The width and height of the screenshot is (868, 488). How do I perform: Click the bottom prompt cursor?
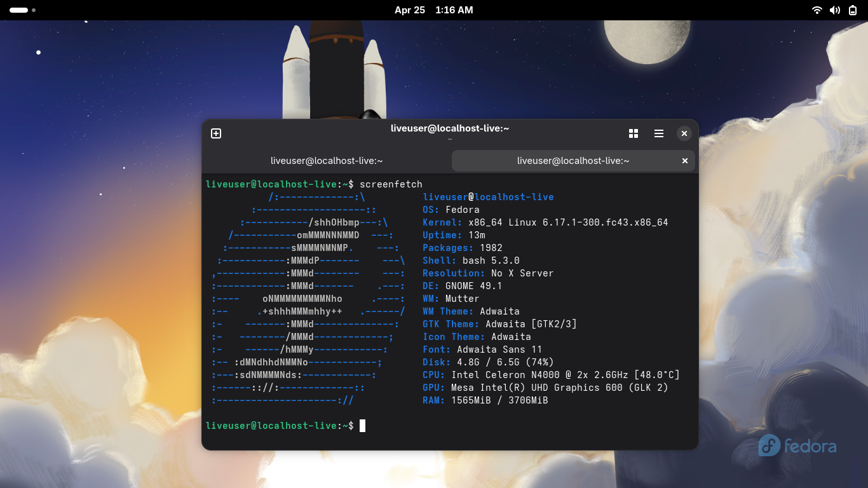[x=362, y=426]
